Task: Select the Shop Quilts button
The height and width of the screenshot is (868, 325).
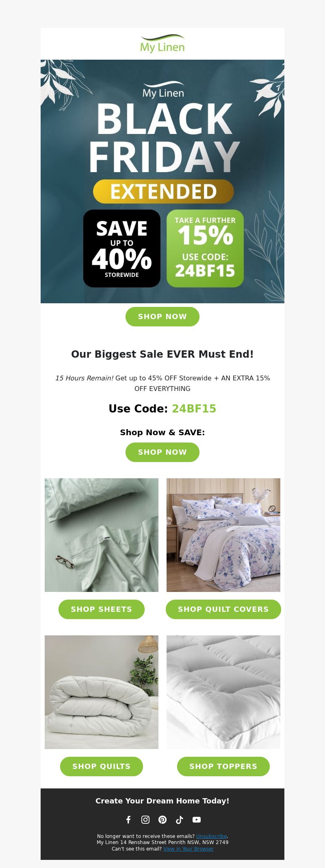Action: click(x=102, y=767)
